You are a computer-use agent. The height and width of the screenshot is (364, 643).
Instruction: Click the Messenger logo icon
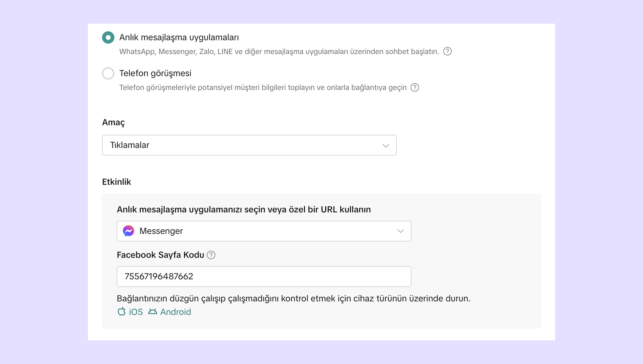tap(129, 231)
